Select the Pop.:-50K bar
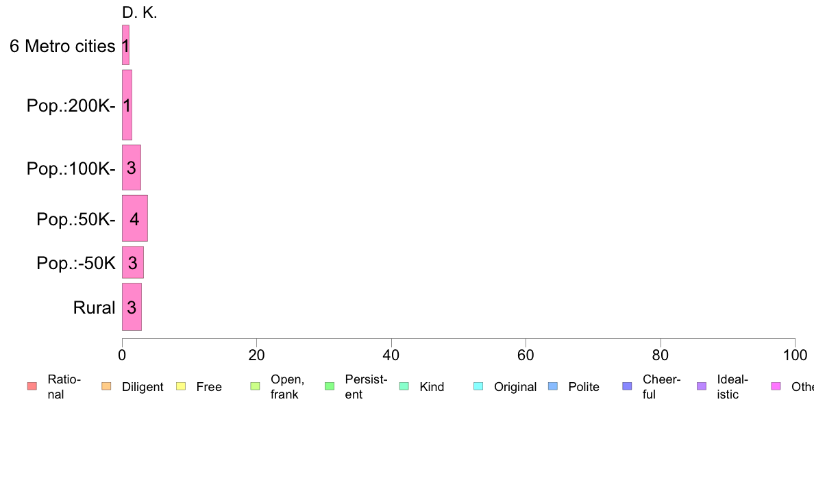This screenshot has width=814, height=504. (133, 262)
